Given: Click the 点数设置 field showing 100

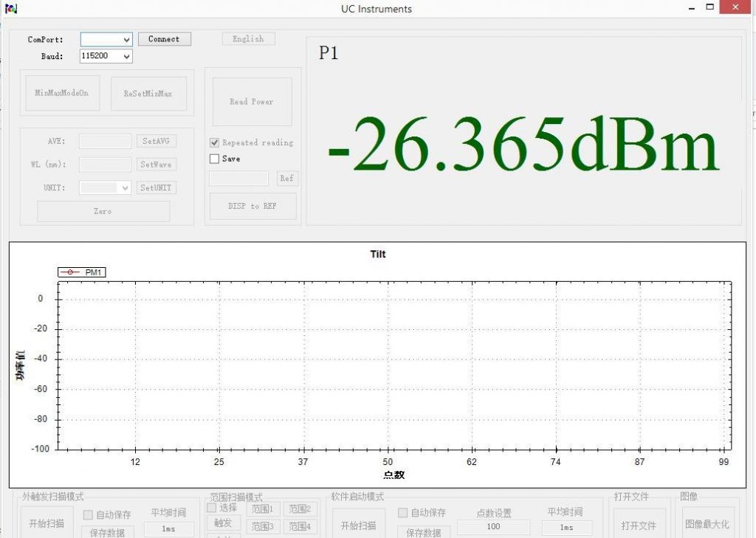Looking at the screenshot, I should pyautogui.click(x=492, y=527).
